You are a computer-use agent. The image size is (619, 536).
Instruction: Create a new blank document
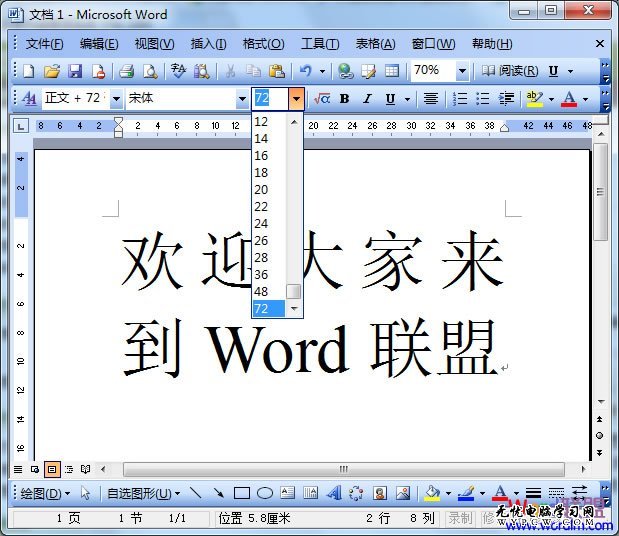click(x=29, y=71)
